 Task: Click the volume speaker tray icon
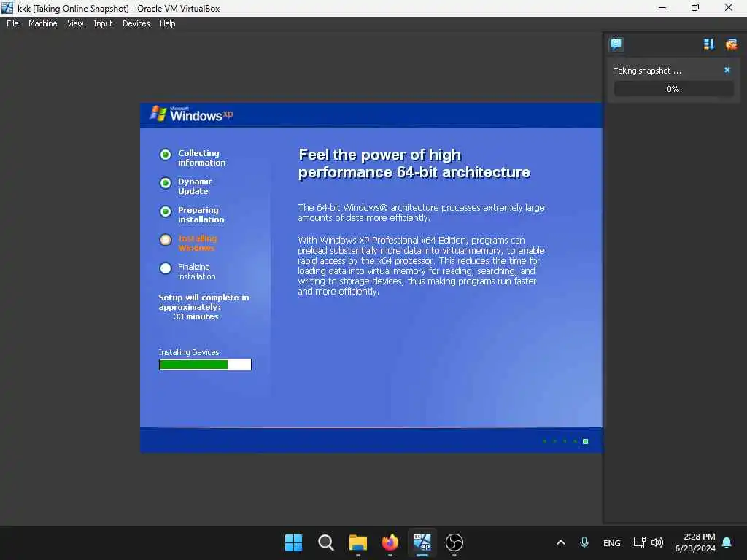[x=657, y=542]
